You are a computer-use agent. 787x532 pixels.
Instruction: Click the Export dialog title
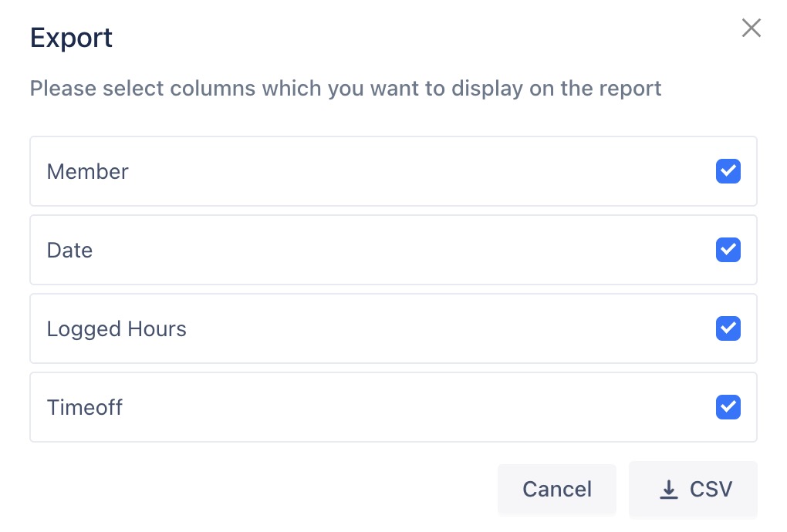71,38
